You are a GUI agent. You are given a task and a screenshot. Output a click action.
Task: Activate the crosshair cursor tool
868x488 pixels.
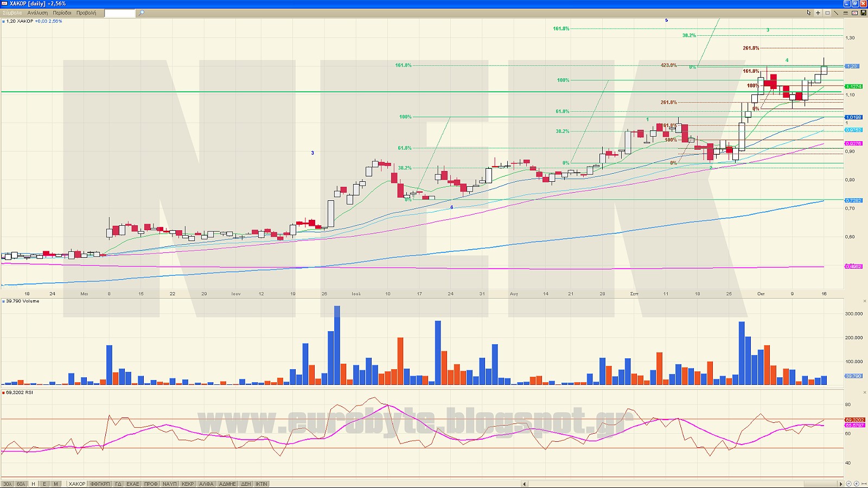tap(818, 13)
